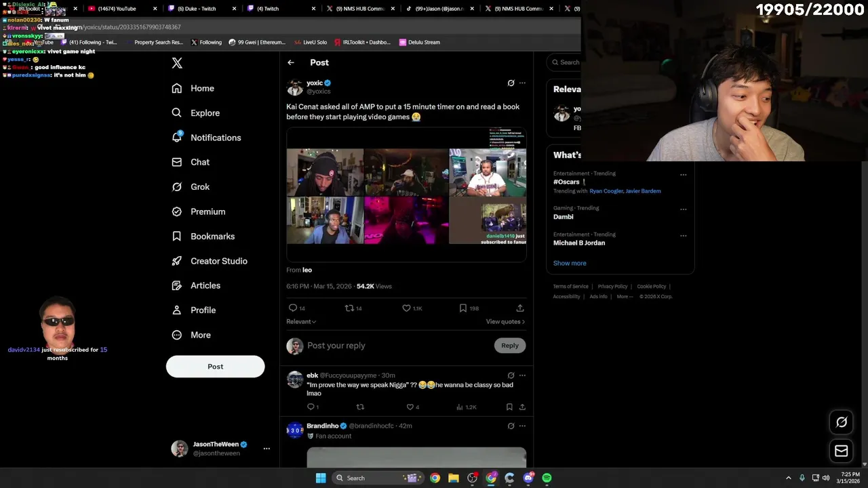Open the 99 Gwei Ethereum bookmark
The width and height of the screenshot is (868, 488).
click(257, 42)
